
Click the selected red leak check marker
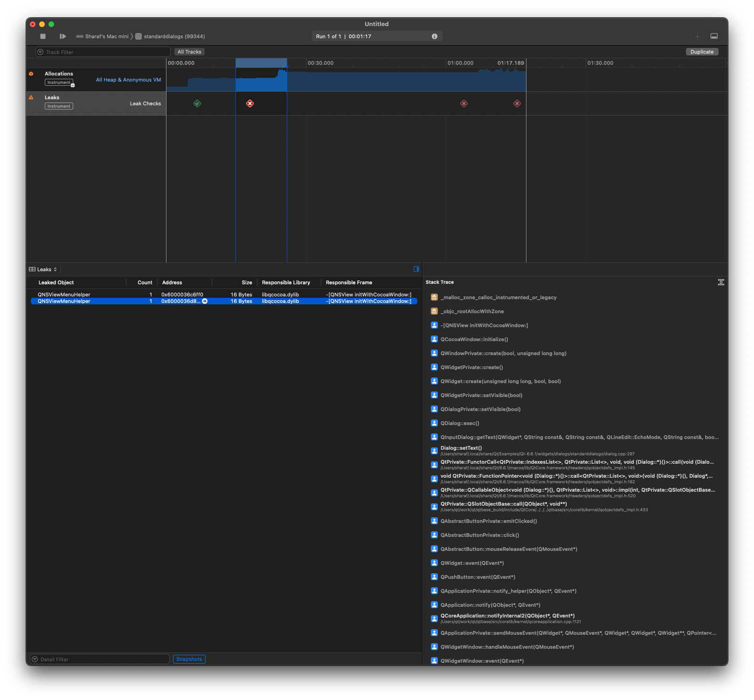(x=250, y=103)
